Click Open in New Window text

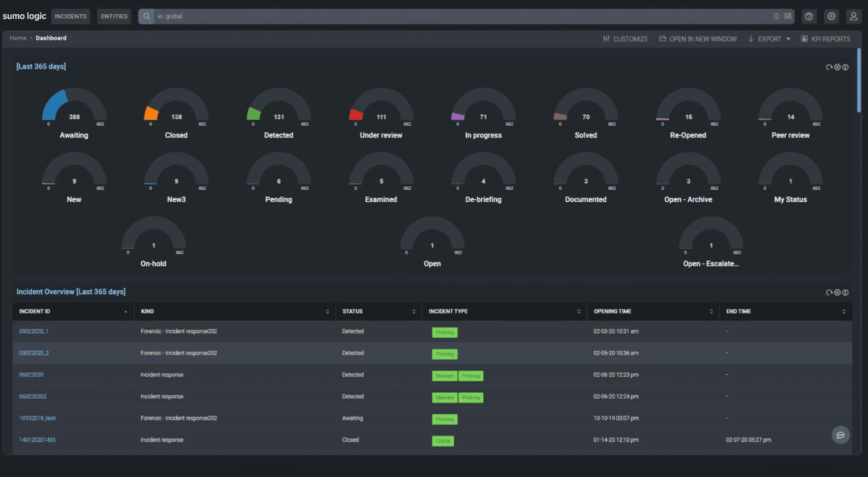point(703,39)
